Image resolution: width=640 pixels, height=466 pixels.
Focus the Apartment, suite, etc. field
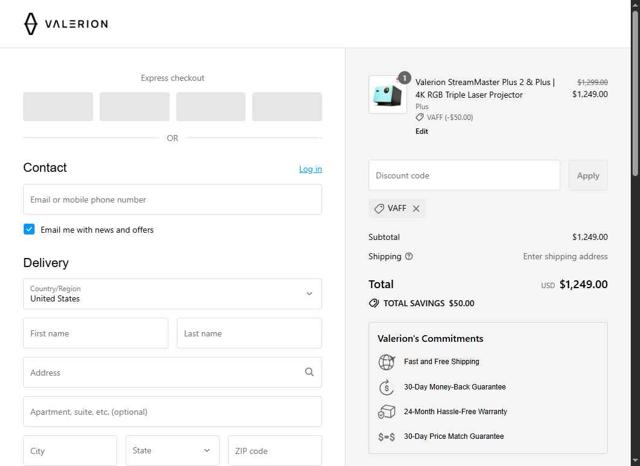pyautogui.click(x=172, y=411)
